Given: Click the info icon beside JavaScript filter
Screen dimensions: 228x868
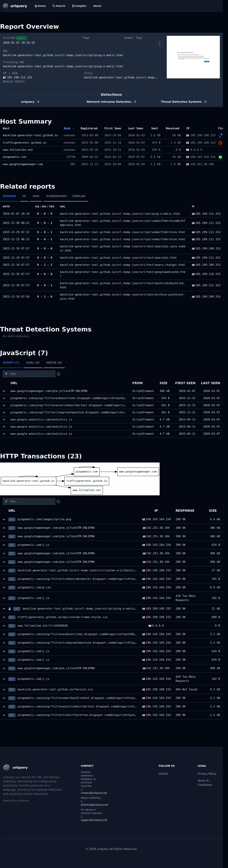Looking at the screenshot, I should point(58,374).
